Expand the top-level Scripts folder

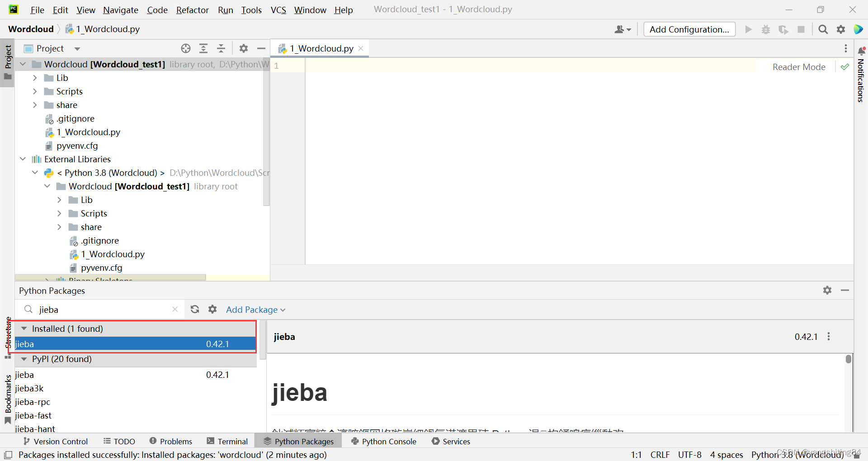click(35, 91)
